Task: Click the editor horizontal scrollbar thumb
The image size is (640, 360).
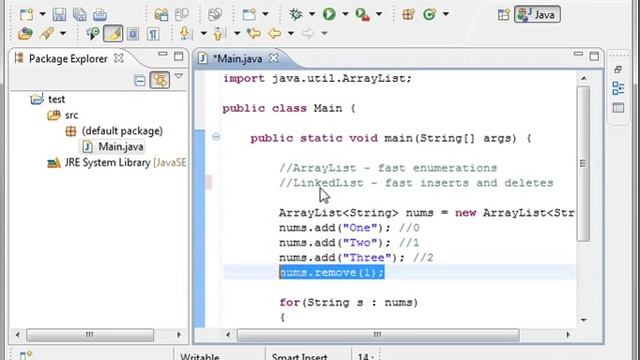Action: tap(378, 335)
